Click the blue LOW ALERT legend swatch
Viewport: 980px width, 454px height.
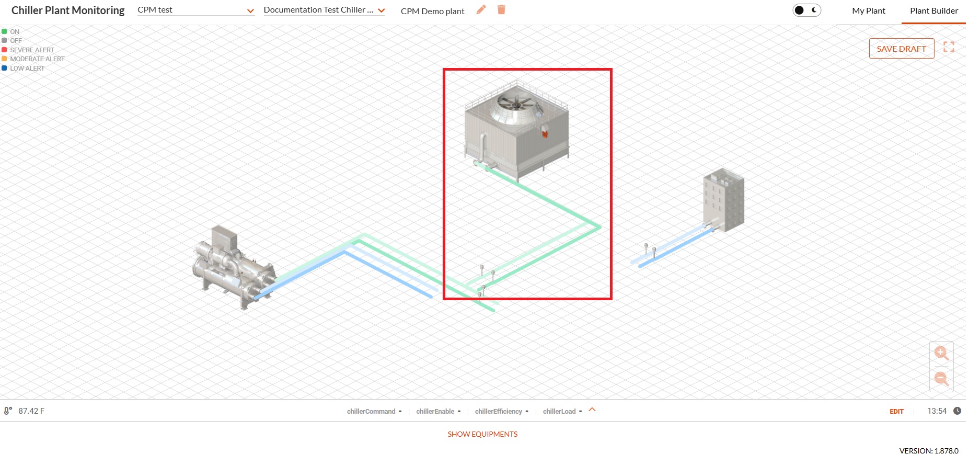click(4, 68)
